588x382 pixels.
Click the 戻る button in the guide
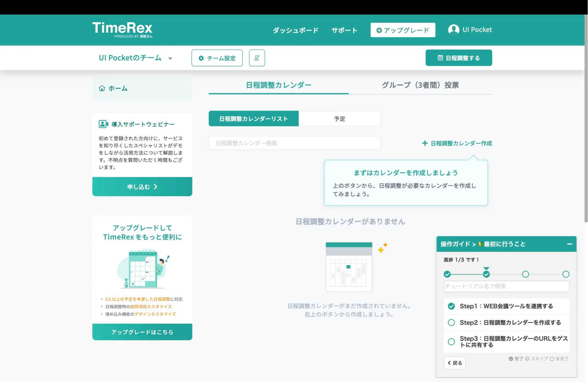click(455, 363)
